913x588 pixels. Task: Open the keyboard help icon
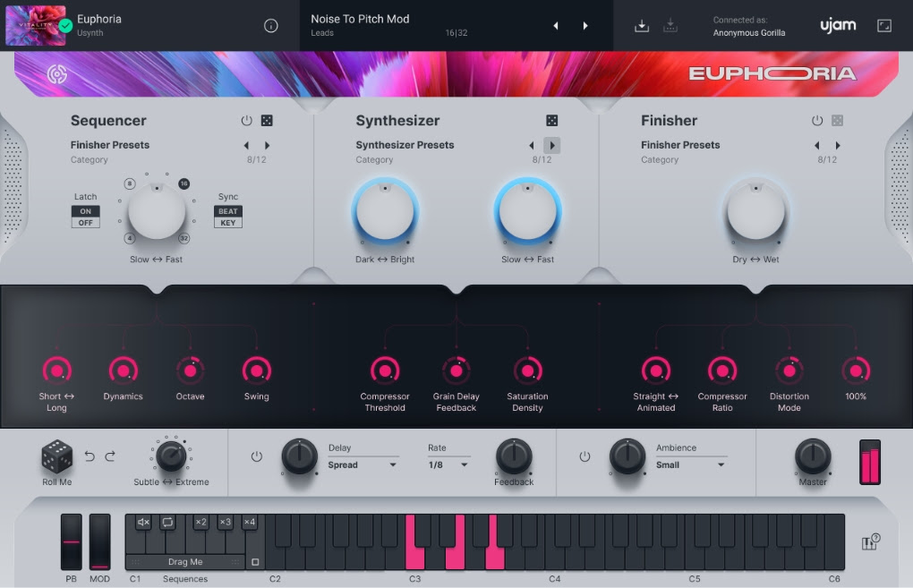[x=871, y=542]
